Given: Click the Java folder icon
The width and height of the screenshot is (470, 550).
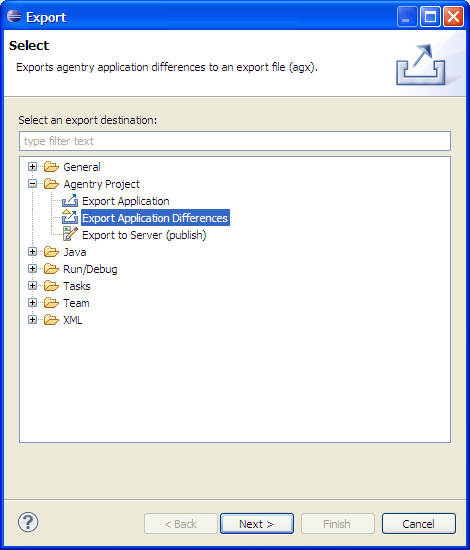Looking at the screenshot, I should coord(51,252).
